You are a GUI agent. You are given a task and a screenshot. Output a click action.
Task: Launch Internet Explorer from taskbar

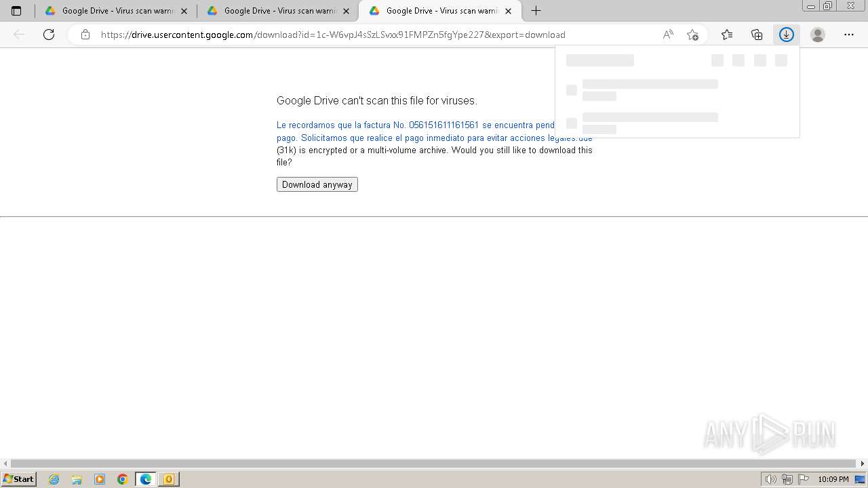coord(54,479)
